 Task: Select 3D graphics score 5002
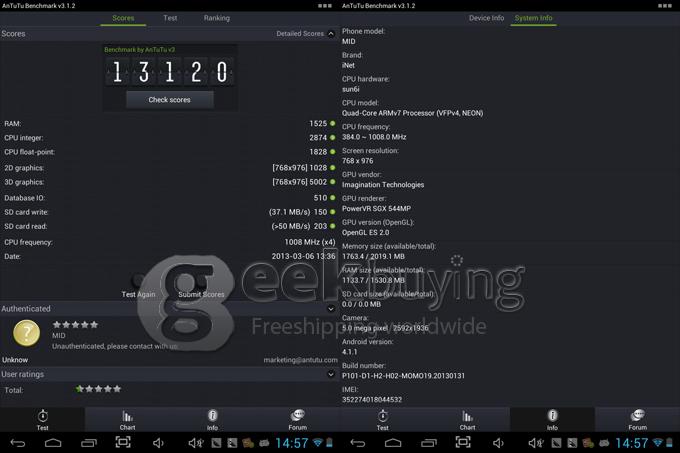[x=318, y=182]
